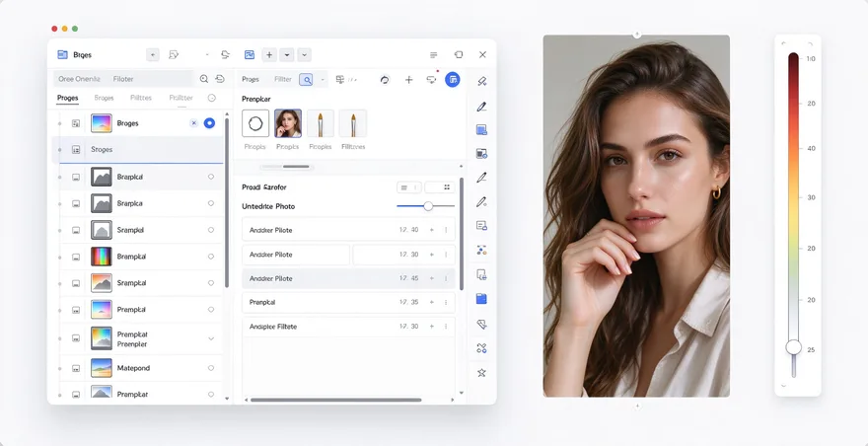Open small caret dropdown next to blue search

322,80
